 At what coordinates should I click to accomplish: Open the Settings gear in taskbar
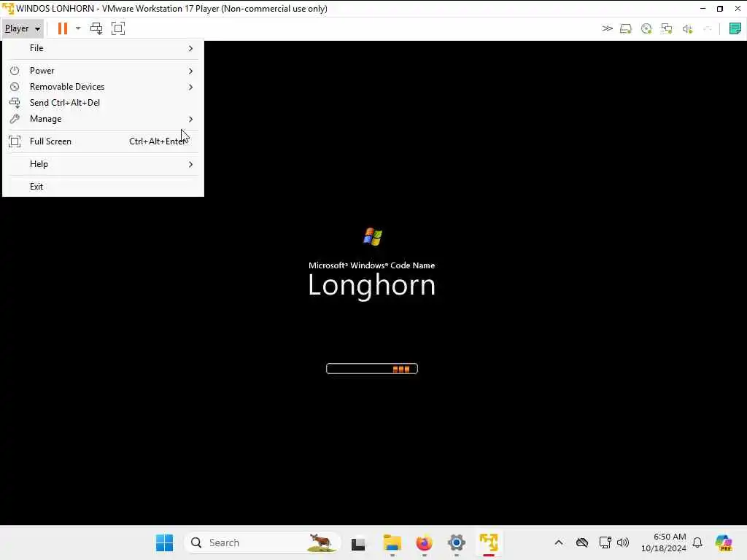[457, 542]
